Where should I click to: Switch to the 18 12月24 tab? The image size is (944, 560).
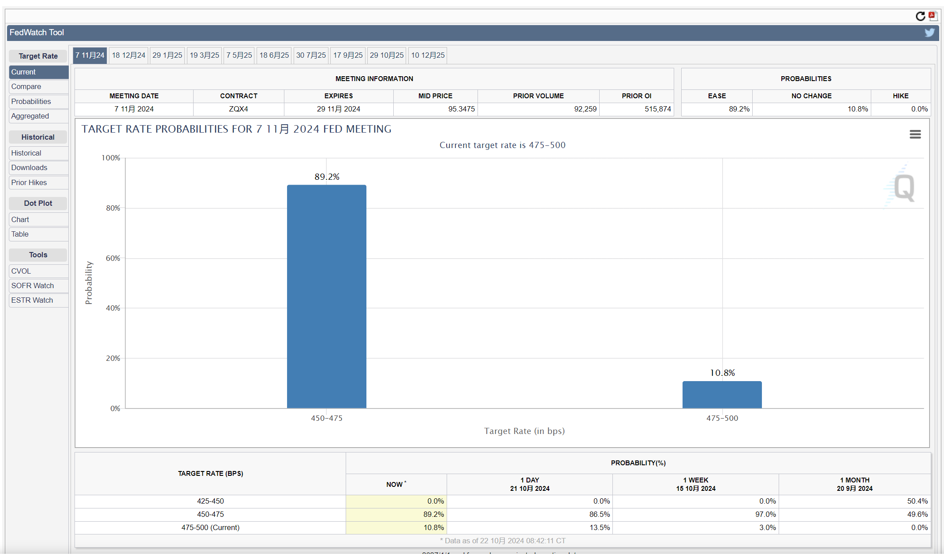tap(129, 56)
